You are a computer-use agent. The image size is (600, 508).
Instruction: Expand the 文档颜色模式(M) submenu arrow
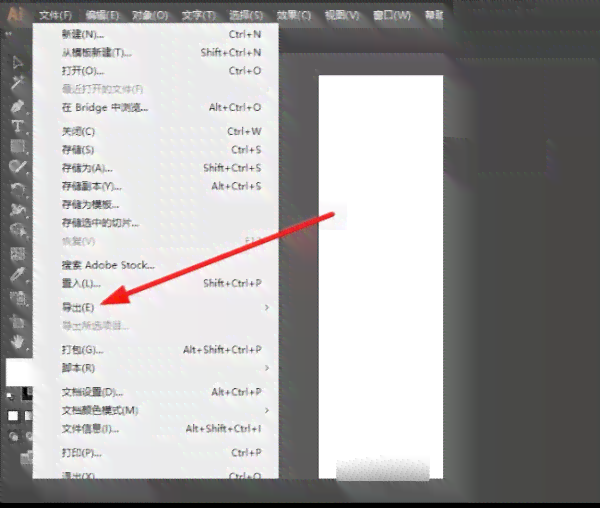point(267,410)
